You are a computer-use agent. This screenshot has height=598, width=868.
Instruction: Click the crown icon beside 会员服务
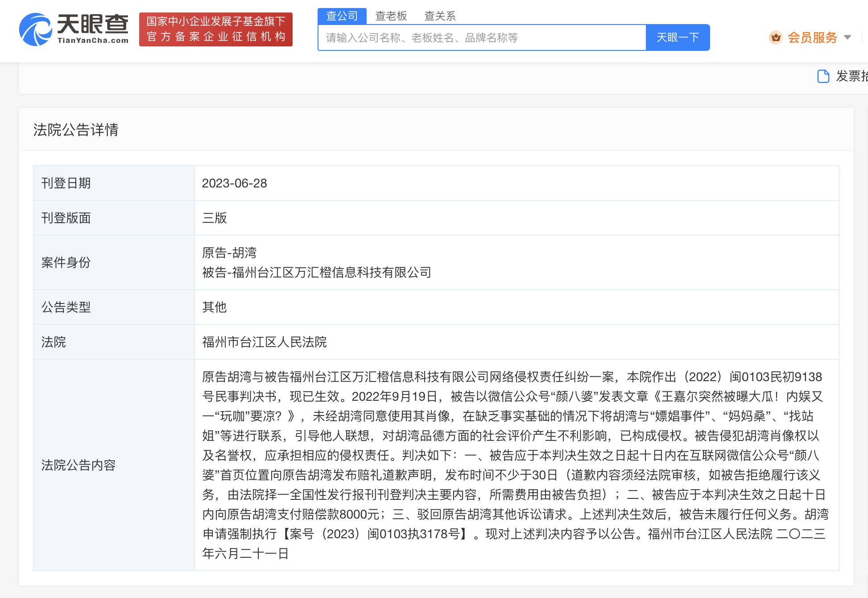[776, 38]
